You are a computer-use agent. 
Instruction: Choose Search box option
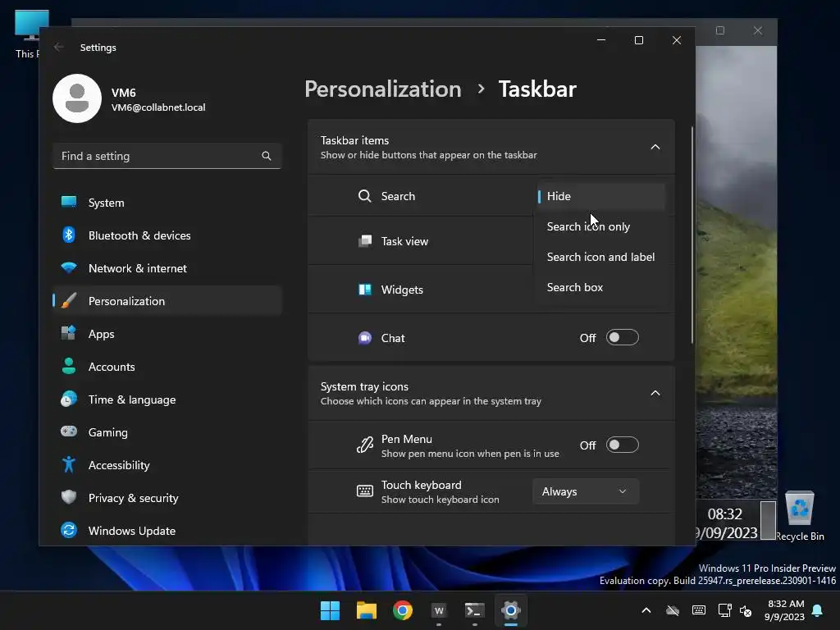[x=601, y=287]
